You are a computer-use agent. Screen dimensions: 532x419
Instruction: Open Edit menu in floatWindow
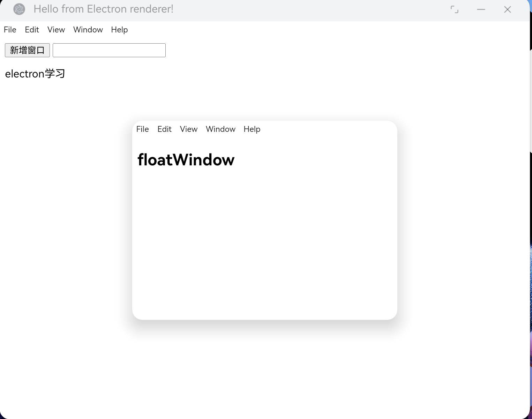click(x=164, y=129)
